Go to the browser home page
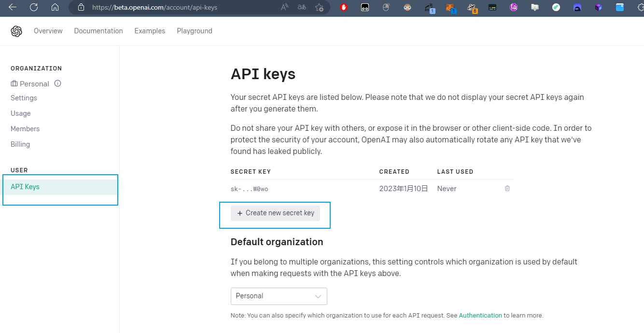 click(x=55, y=7)
